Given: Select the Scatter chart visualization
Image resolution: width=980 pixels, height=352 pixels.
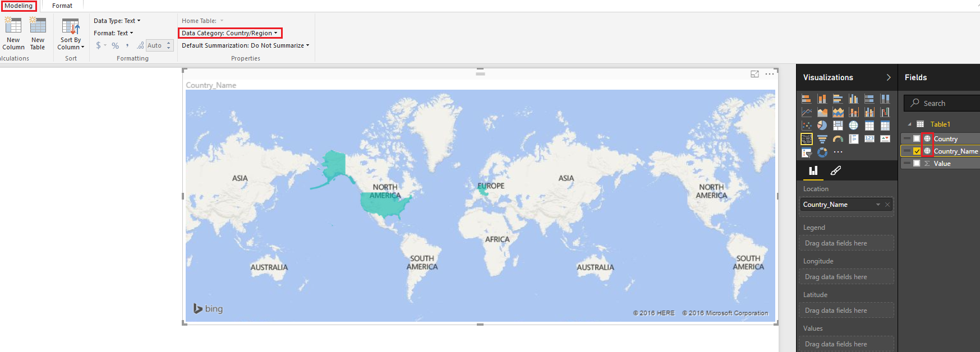Looking at the screenshot, I should 806,126.
